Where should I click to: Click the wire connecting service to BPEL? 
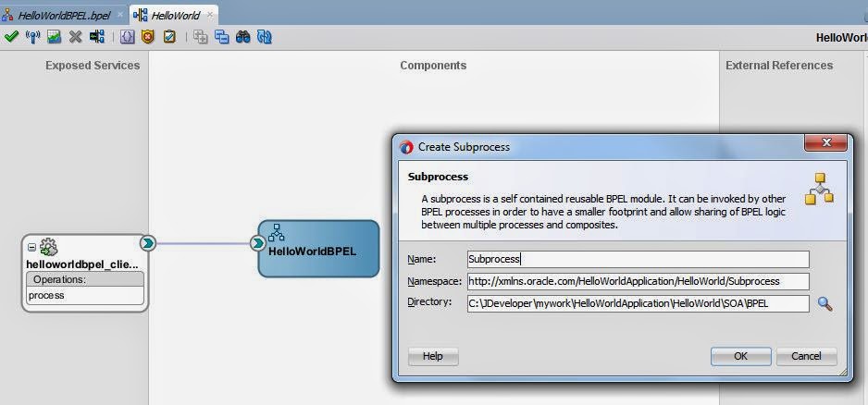coord(203,243)
